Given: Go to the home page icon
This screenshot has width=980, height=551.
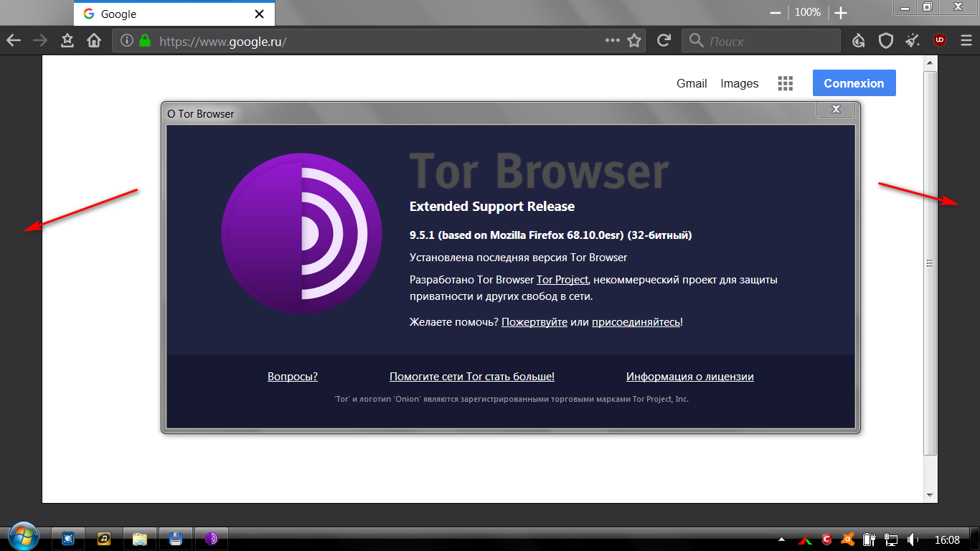Looking at the screenshot, I should (x=94, y=41).
